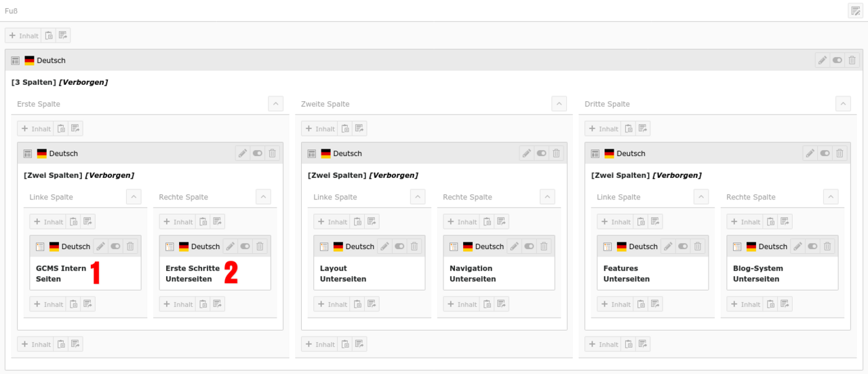Toggle the hidden state of Features element
This screenshot has height=374, width=868.
click(683, 246)
